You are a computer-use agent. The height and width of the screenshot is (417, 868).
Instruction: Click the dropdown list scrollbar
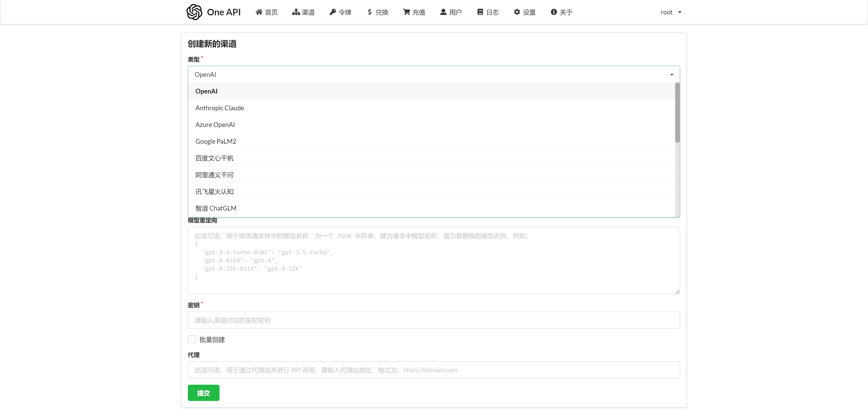tap(677, 113)
